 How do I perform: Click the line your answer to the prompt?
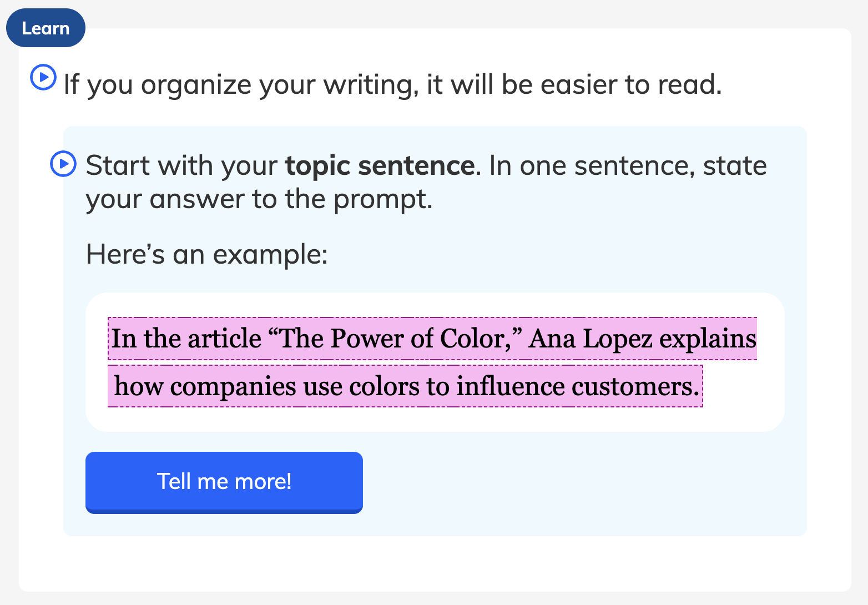259,199
